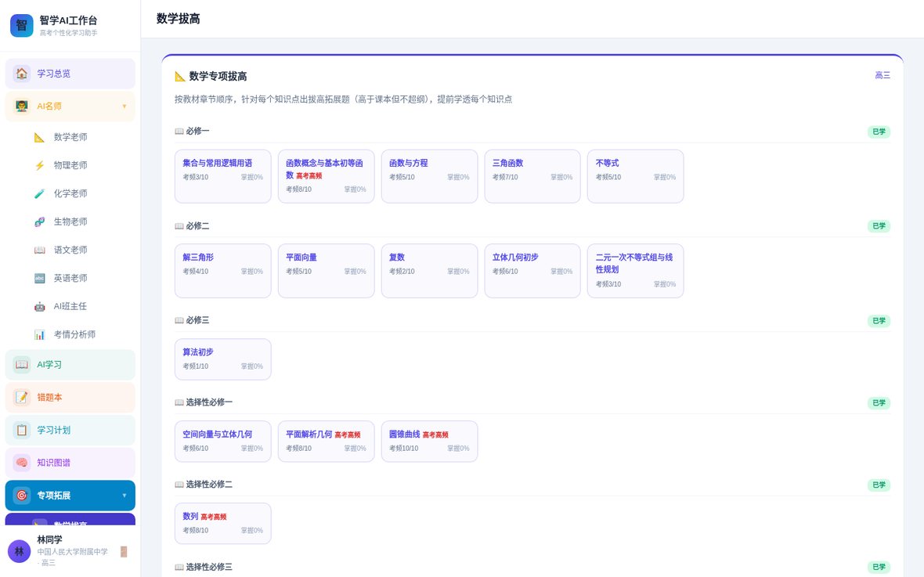Open the 平面解析几何 topic card
Screen dimensions: 924x577
click(x=326, y=441)
